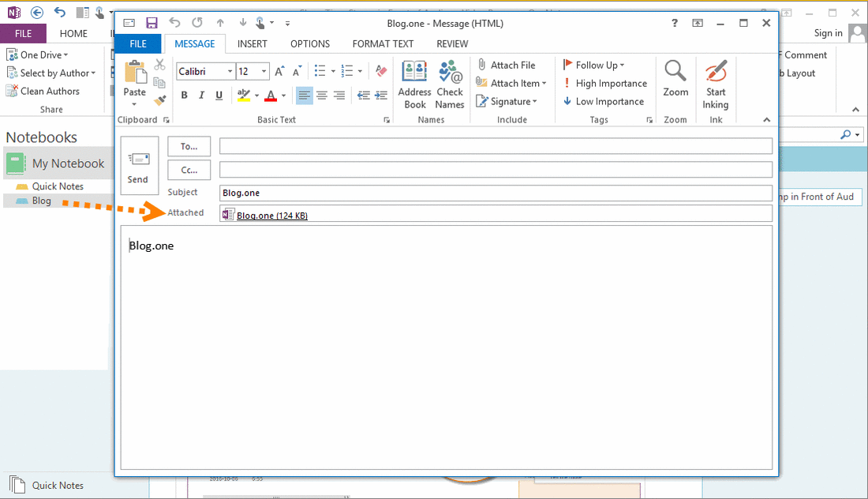This screenshot has width=868, height=499.
Task: Open OneNote HOME tab
Action: 73,33
